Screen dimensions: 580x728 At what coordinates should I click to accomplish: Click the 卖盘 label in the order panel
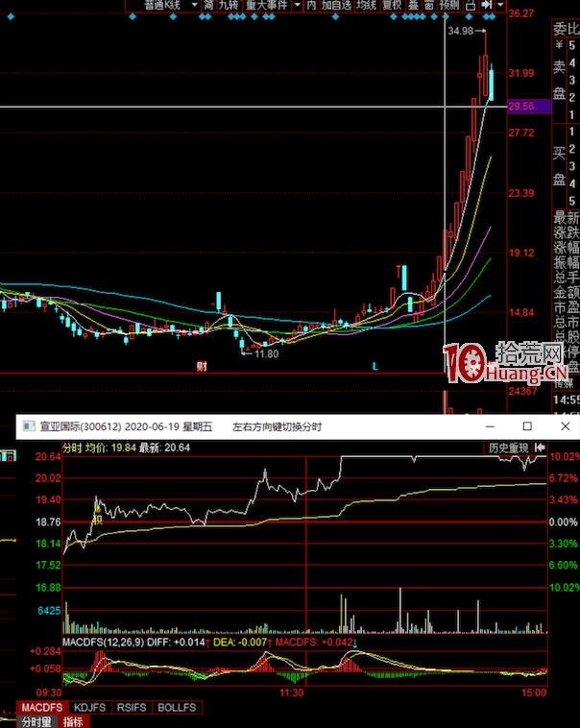(x=559, y=81)
